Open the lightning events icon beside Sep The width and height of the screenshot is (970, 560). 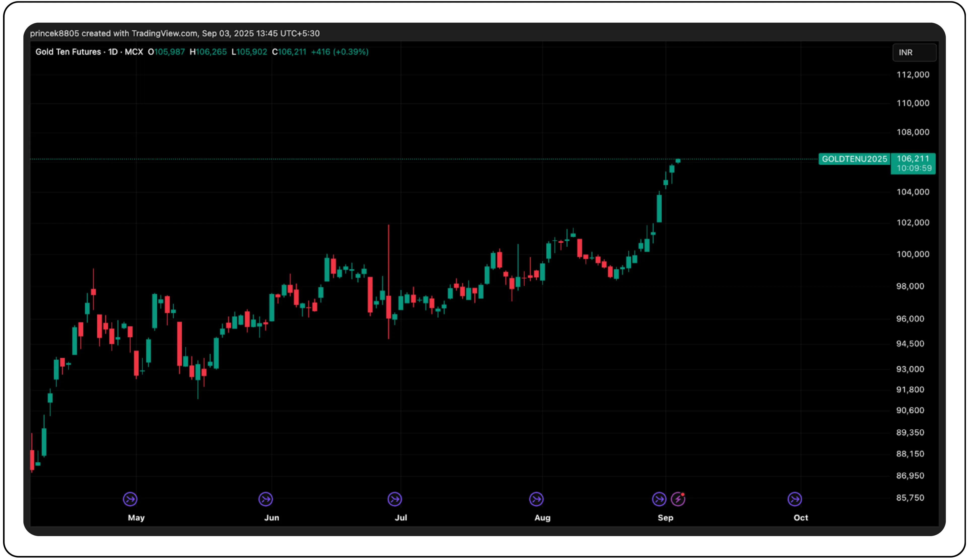[x=678, y=499]
